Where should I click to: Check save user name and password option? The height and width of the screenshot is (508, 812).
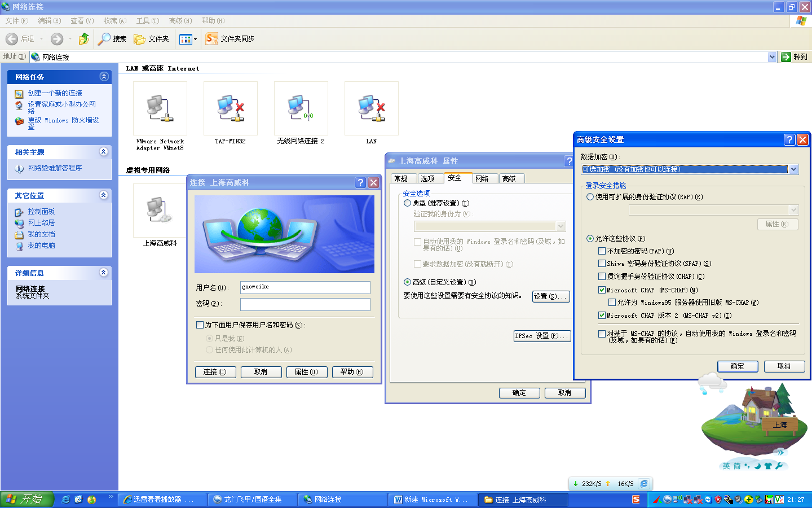pos(200,325)
